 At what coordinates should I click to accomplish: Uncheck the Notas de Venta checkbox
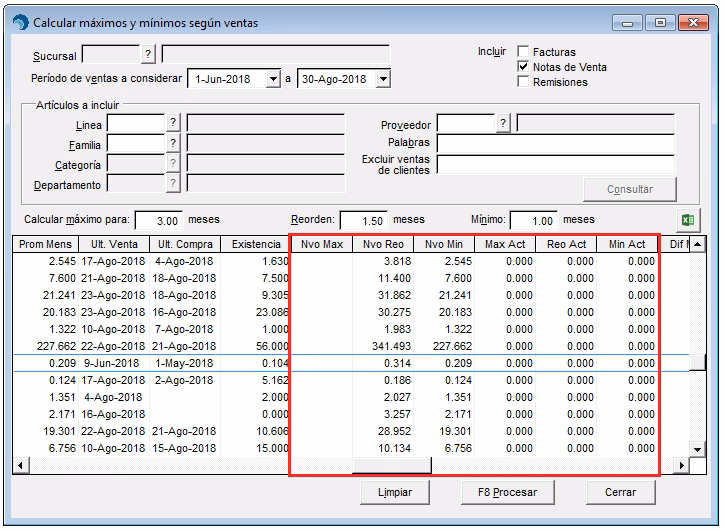coord(523,67)
